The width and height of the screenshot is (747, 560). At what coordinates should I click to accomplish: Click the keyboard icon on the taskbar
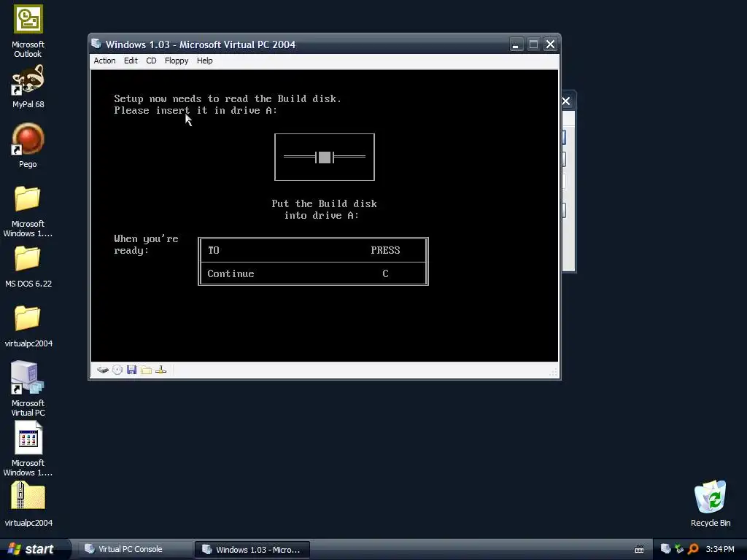[x=639, y=550]
